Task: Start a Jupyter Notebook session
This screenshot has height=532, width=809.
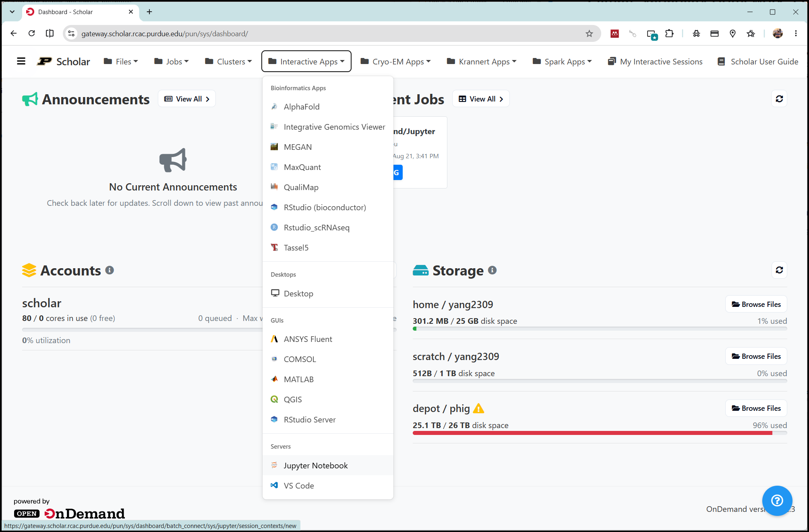Action: coord(328,466)
